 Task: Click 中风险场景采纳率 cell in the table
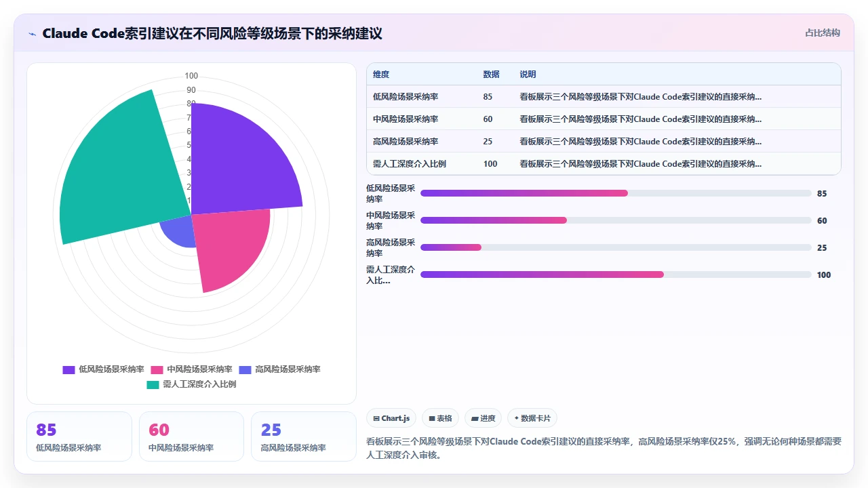406,119
